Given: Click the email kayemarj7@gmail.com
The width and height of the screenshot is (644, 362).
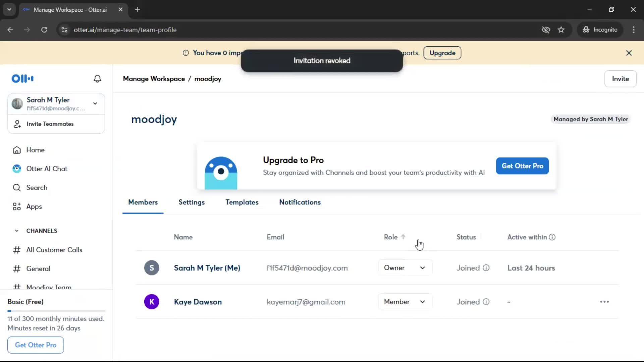Looking at the screenshot, I should tap(306, 302).
